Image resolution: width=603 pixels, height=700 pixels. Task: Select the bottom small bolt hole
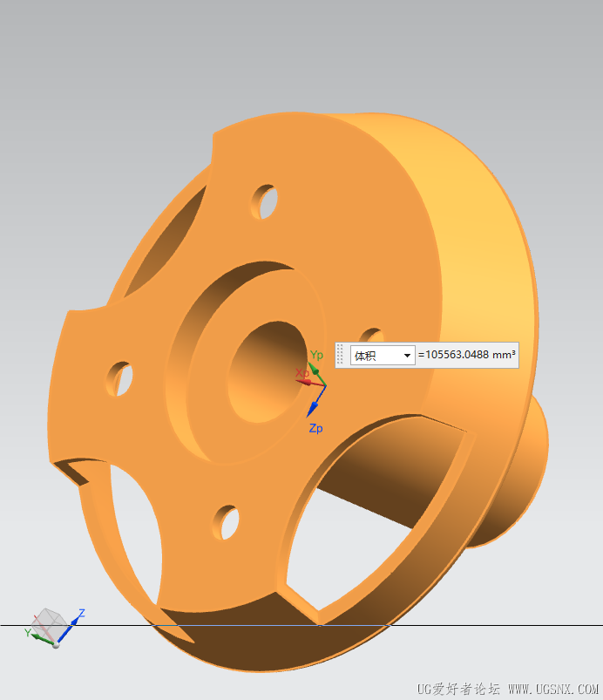pyautogui.click(x=226, y=522)
